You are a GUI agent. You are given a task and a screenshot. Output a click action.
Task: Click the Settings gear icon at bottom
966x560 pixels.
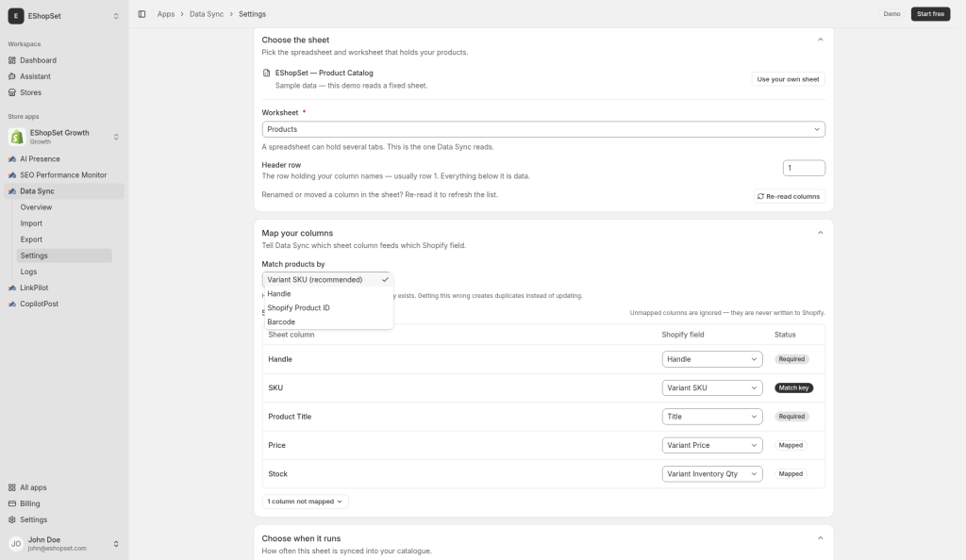[11, 519]
